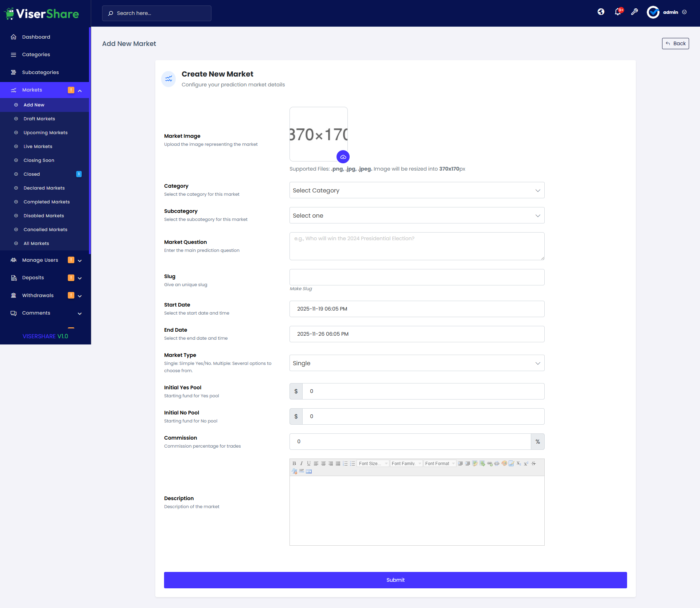700x608 pixels.
Task: Click the strikethrough icon in editor toolbar
Action: coord(533,463)
